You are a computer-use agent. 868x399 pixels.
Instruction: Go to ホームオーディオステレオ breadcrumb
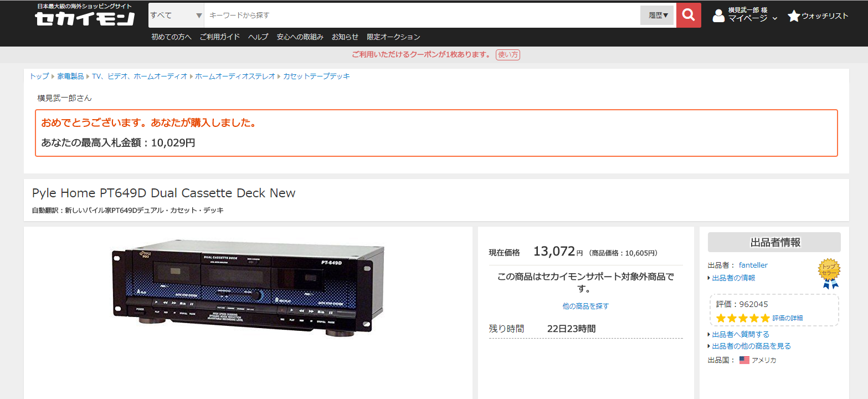(235, 76)
